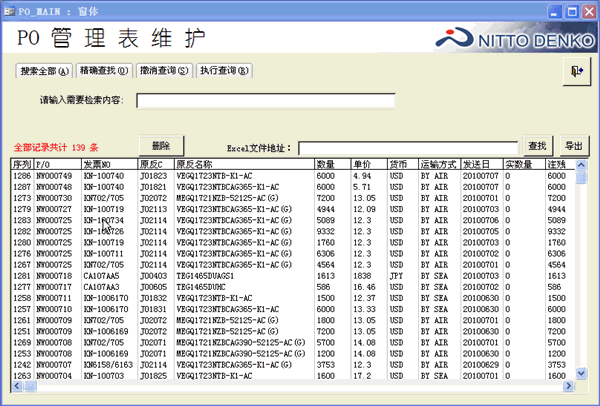Click the 原反名称 column header
Image resolution: width=600 pixels, height=406 pixels.
(244, 165)
